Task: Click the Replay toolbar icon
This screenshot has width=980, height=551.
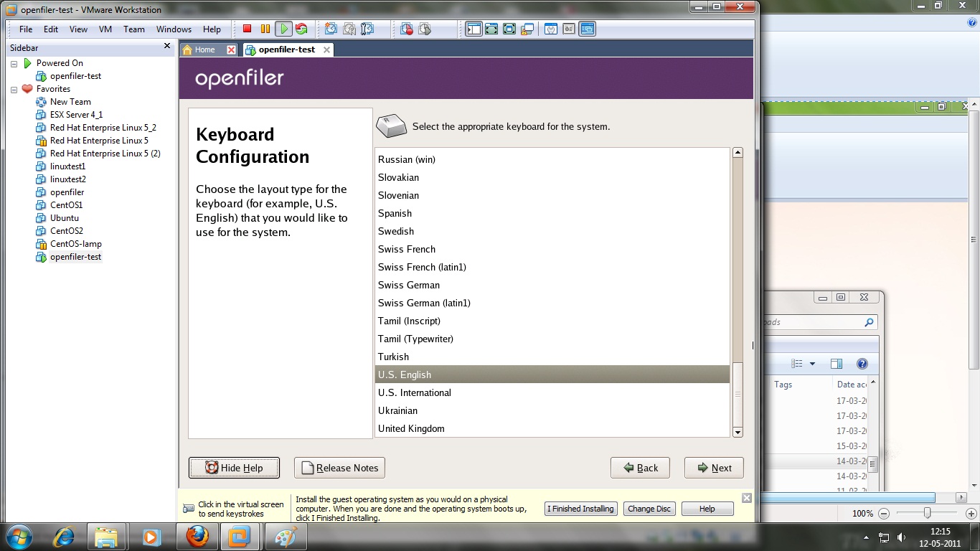Action: [x=425, y=29]
